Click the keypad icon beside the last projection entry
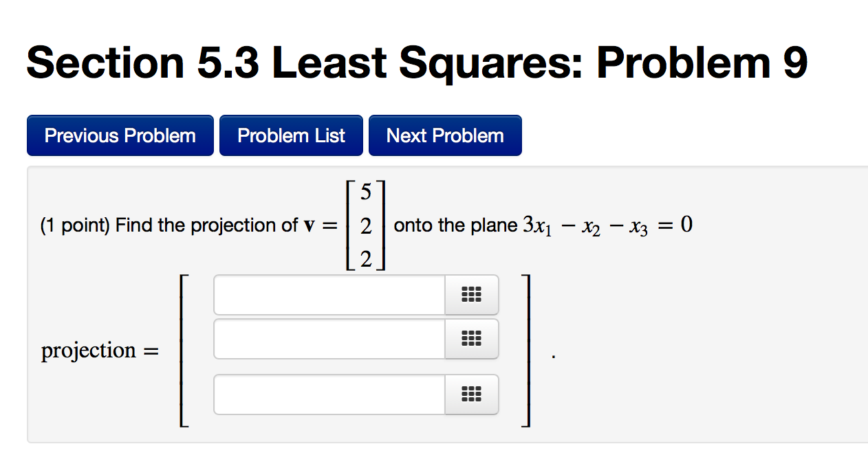 (x=472, y=395)
